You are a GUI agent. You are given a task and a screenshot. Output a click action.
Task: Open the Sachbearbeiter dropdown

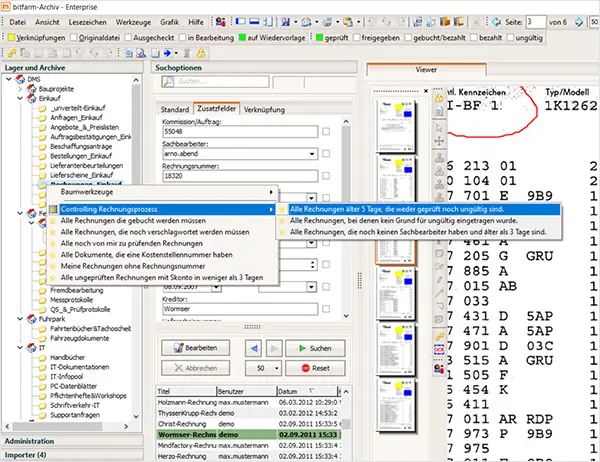pos(312,154)
